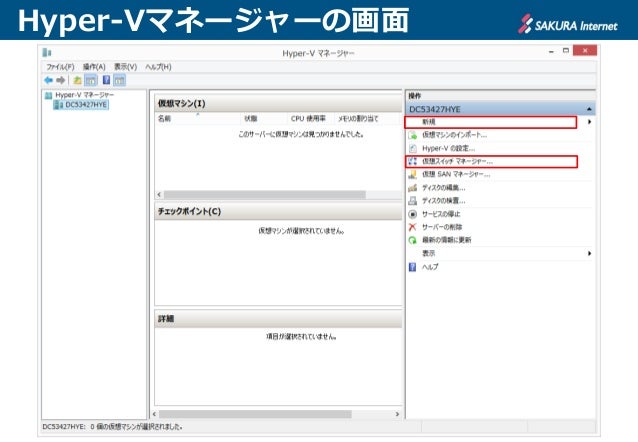Open 仮想スイッチ マネージャー... action
Image resolution: width=638 pixels, height=442 pixels.
click(x=457, y=161)
